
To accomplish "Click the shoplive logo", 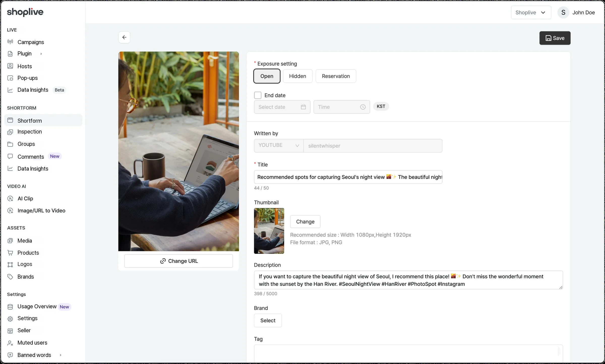I will (x=25, y=12).
